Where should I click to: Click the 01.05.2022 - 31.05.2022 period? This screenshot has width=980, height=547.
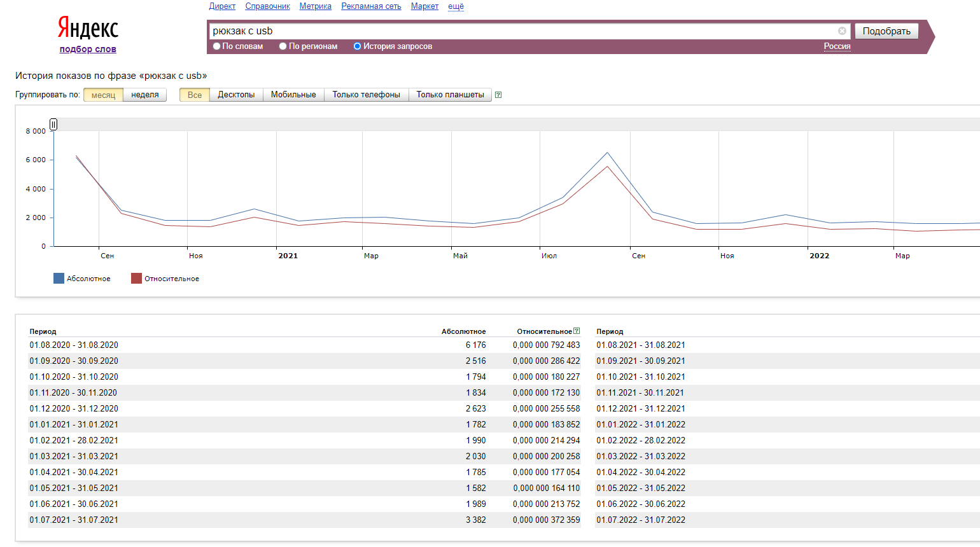[x=641, y=488]
